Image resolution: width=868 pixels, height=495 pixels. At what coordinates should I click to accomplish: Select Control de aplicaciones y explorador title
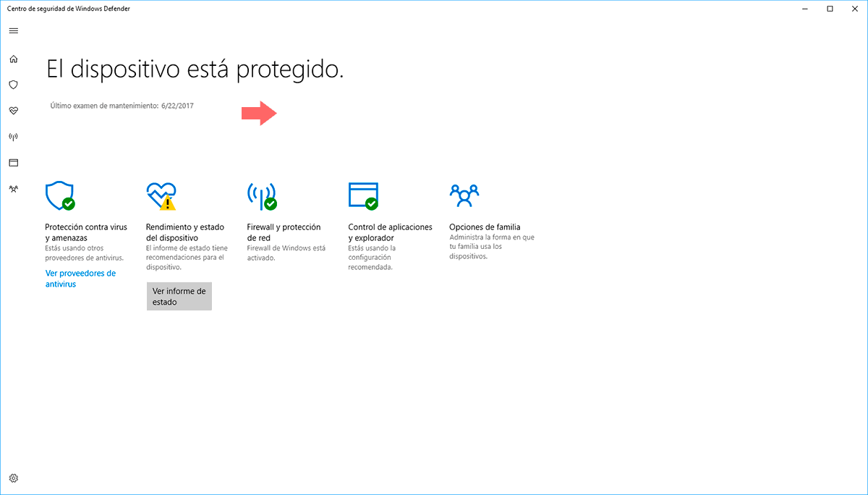pos(390,232)
